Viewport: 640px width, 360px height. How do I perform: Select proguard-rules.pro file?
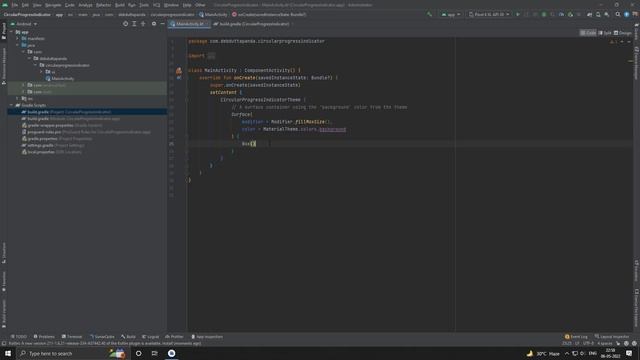pyautogui.click(x=86, y=132)
